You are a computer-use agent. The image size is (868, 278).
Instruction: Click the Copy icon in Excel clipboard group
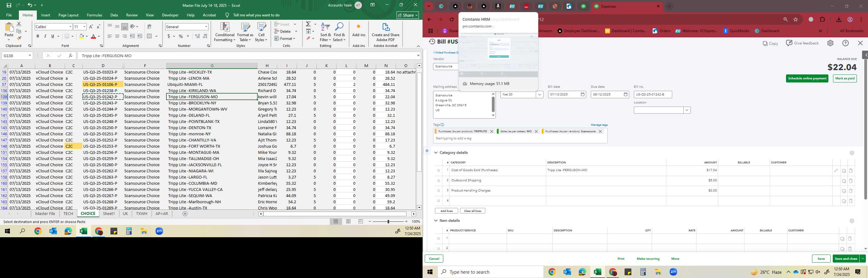click(x=19, y=31)
